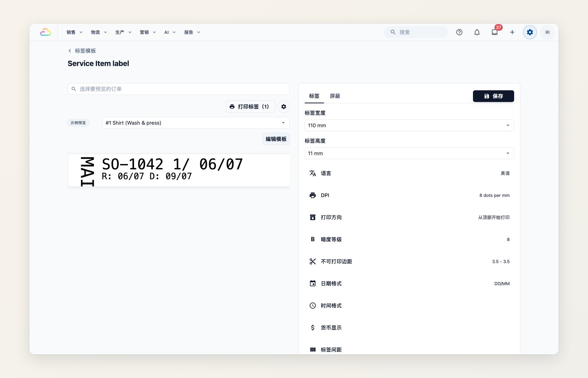Viewport: 588px width, 378px height.
Task: Open inbox icon with 37 badge
Action: [495, 32]
